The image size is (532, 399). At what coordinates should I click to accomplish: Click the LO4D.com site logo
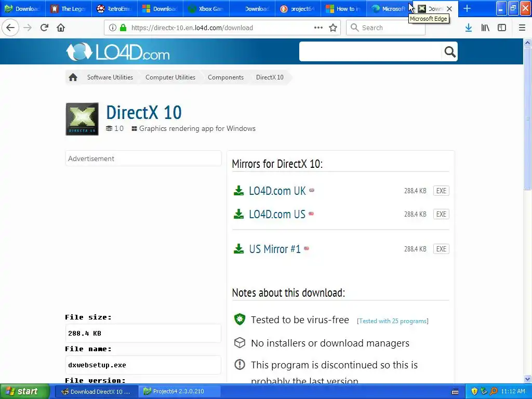[118, 52]
